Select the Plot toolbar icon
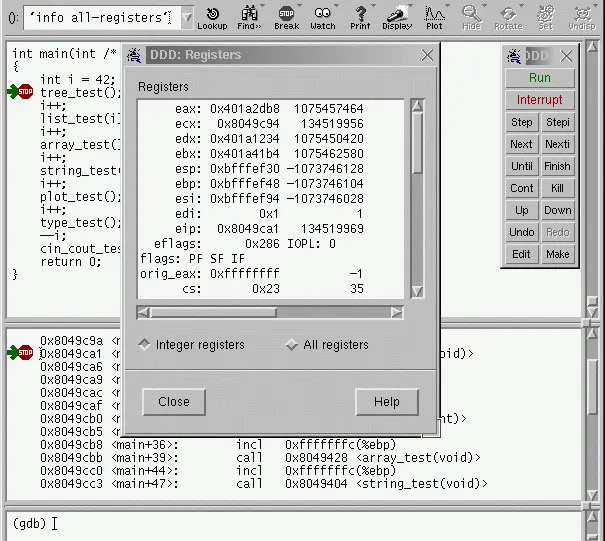Viewport: 605px width, 541px height. [434, 17]
